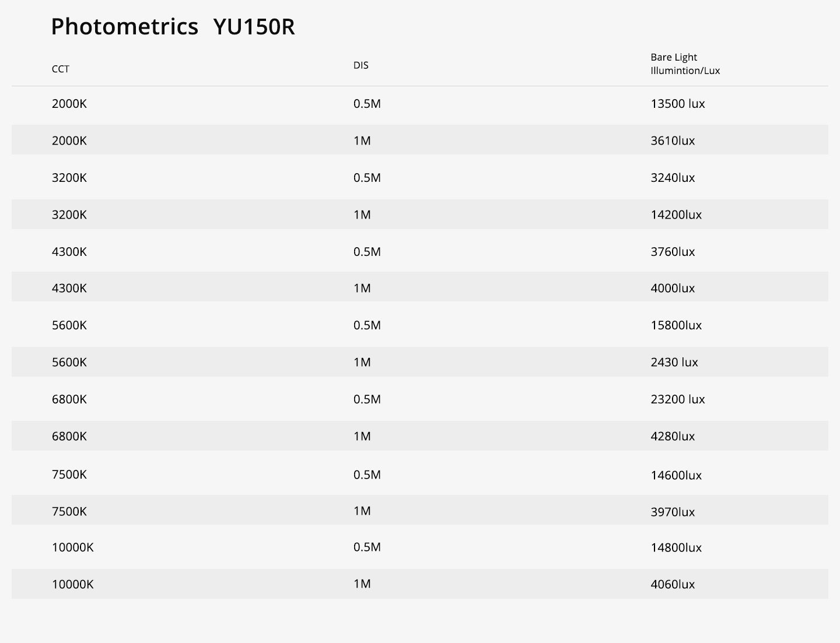The height and width of the screenshot is (643, 840).
Task: Click the DIS column header
Action: coord(360,65)
